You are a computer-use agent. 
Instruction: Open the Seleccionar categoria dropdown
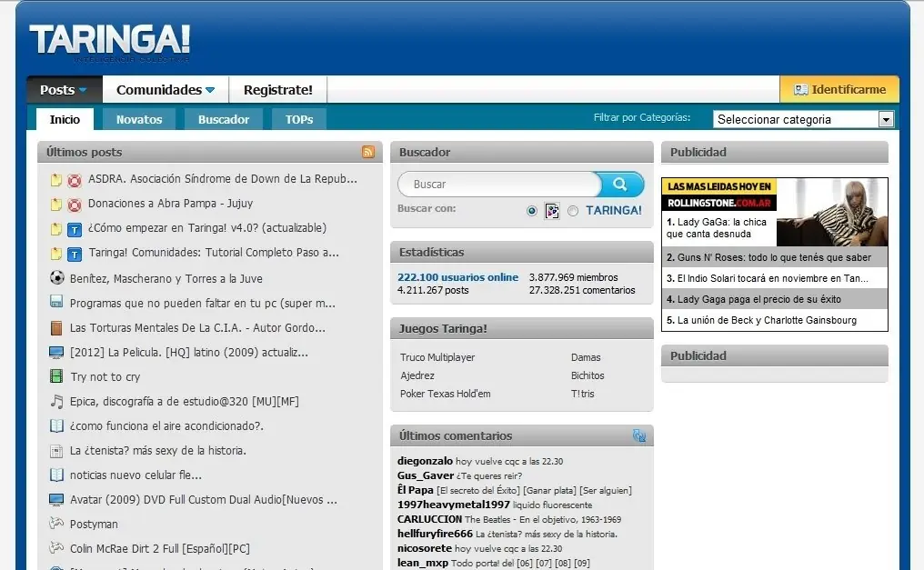(803, 119)
